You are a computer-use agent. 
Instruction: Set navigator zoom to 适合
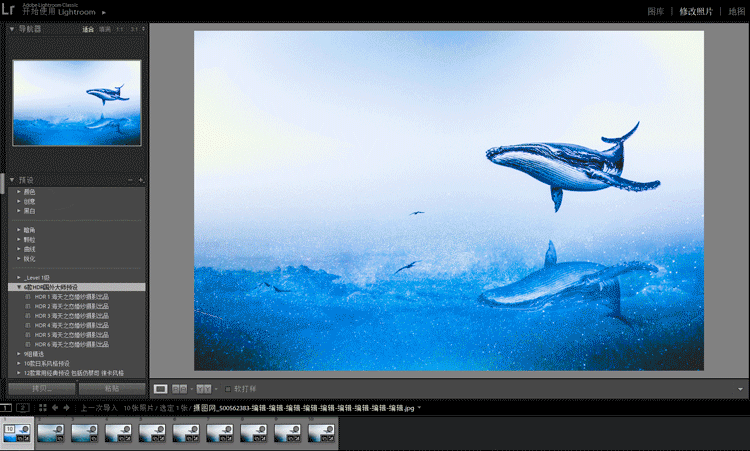88,29
